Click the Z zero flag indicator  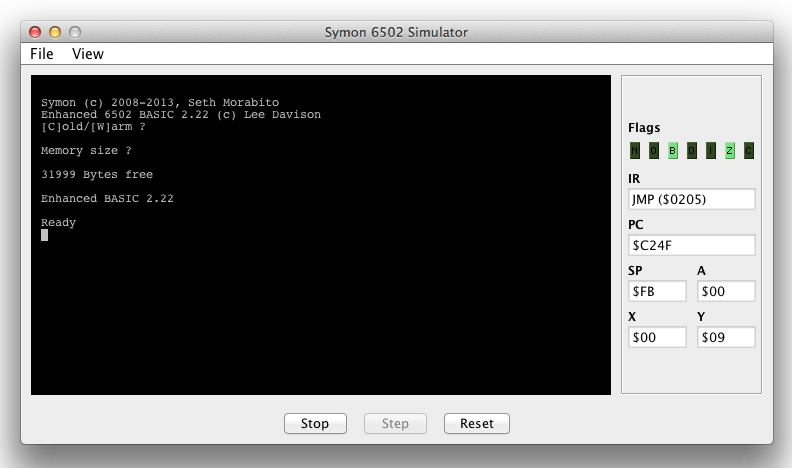coord(729,150)
